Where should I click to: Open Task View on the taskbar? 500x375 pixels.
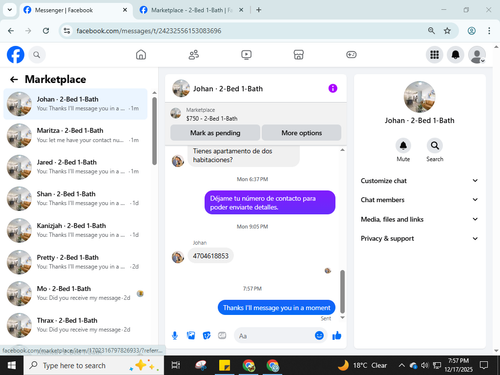point(176,365)
